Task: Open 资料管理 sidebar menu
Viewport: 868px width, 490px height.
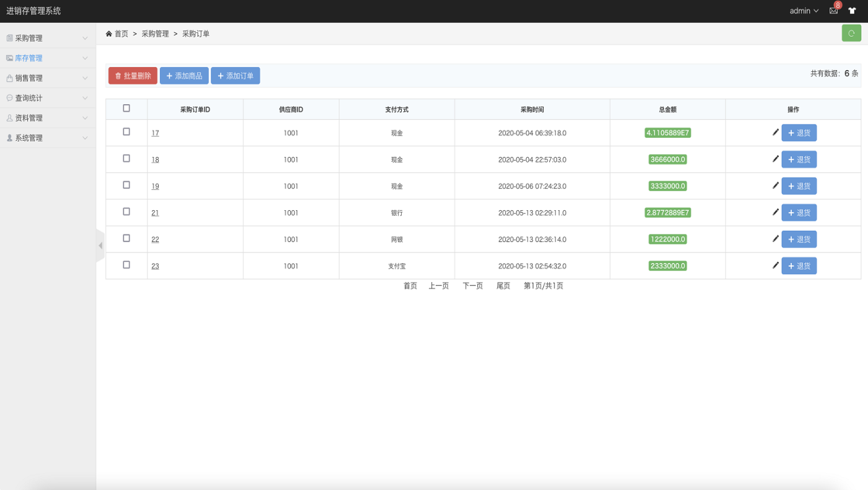Action: pyautogui.click(x=48, y=118)
